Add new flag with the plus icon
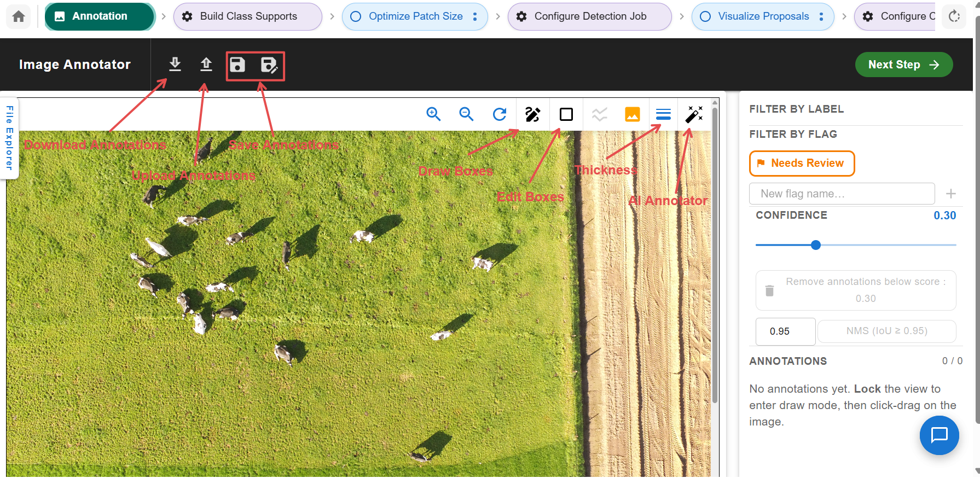The image size is (980, 478). point(951,194)
